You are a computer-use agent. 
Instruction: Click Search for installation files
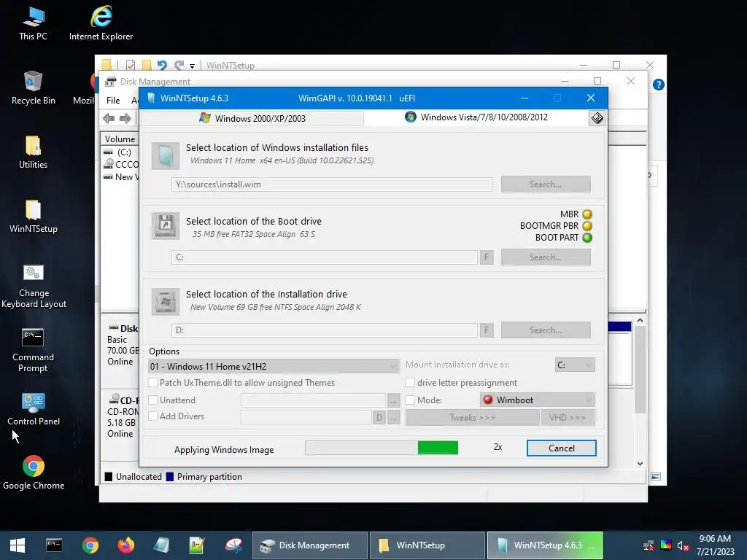(546, 184)
